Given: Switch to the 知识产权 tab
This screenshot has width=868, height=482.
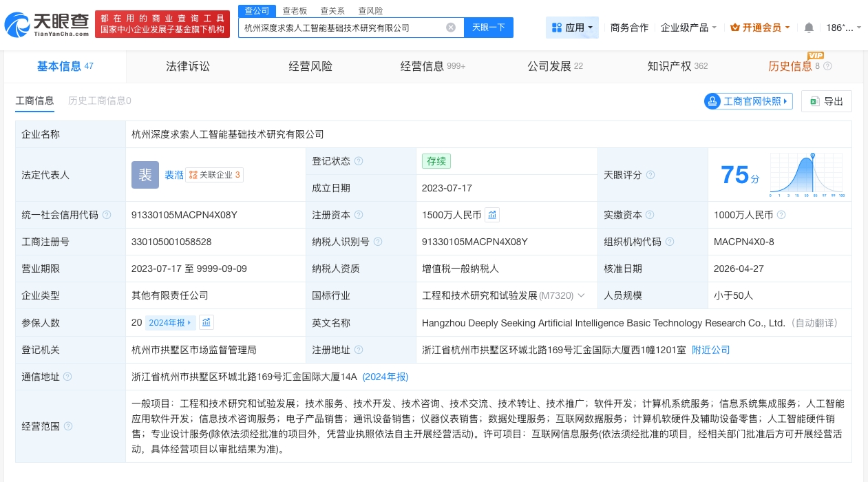Looking at the screenshot, I should click(677, 66).
